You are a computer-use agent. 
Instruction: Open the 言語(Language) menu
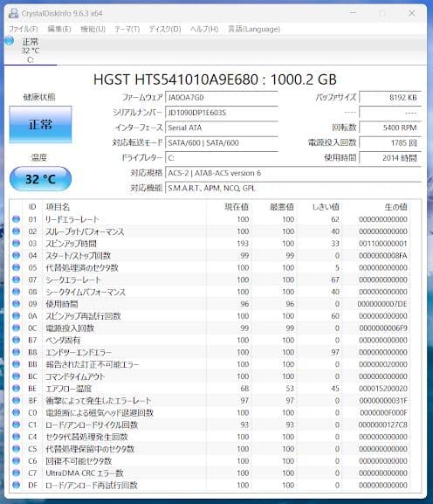point(254,29)
